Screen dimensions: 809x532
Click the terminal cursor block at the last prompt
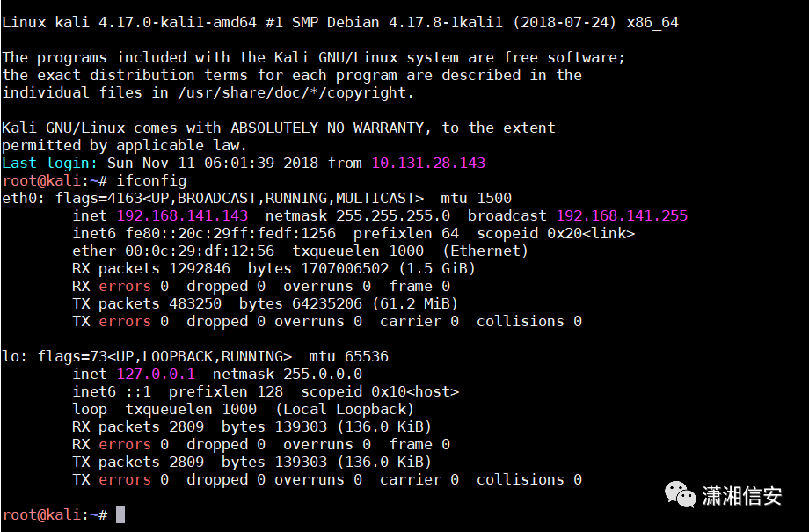coord(120,514)
